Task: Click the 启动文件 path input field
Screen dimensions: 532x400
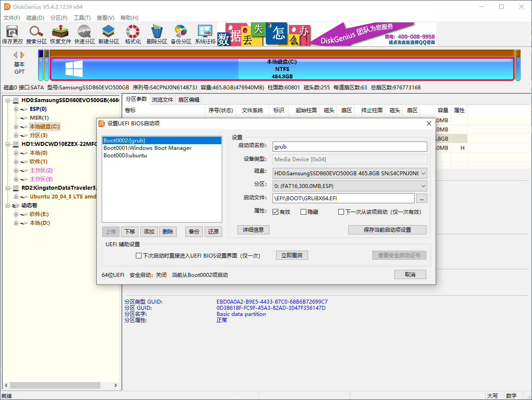Action: (x=343, y=198)
